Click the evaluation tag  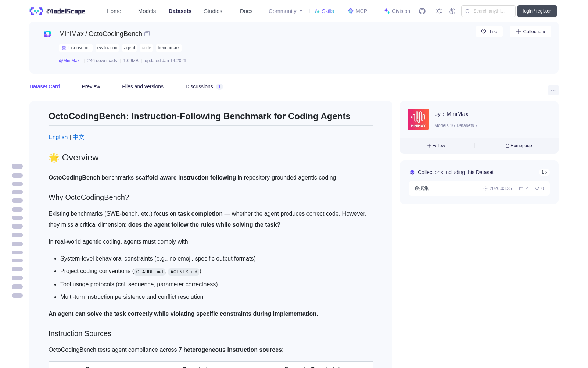[107, 48]
